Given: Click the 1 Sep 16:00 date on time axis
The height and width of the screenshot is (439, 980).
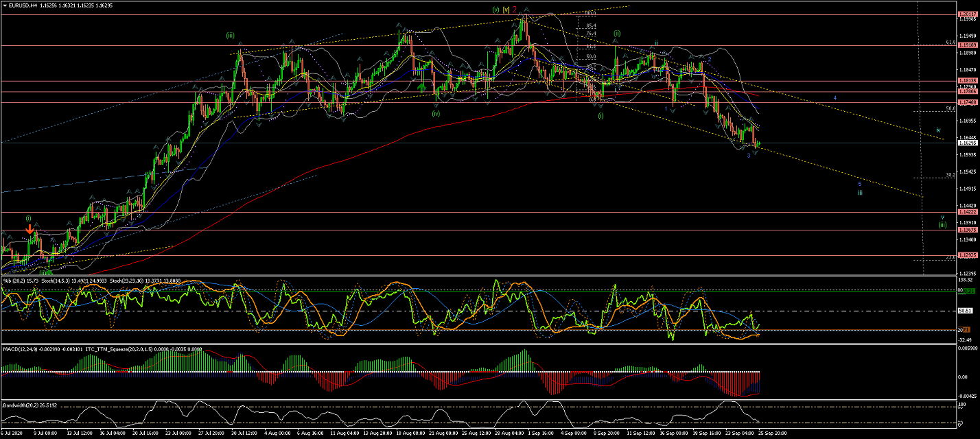Looking at the screenshot, I should click(543, 434).
